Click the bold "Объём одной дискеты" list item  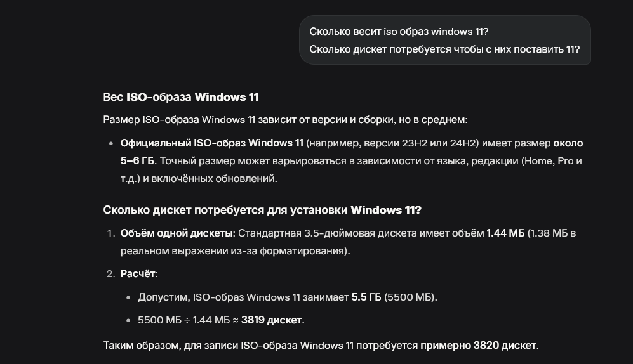point(177,233)
